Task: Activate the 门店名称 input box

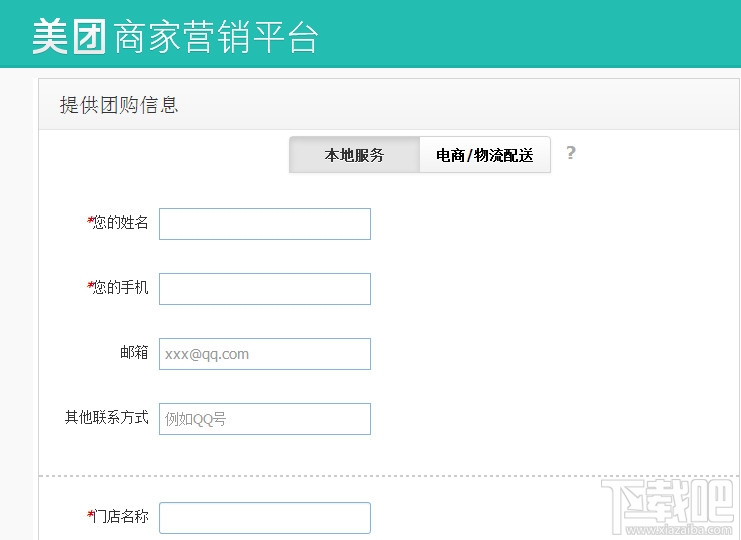Action: pyautogui.click(x=265, y=518)
